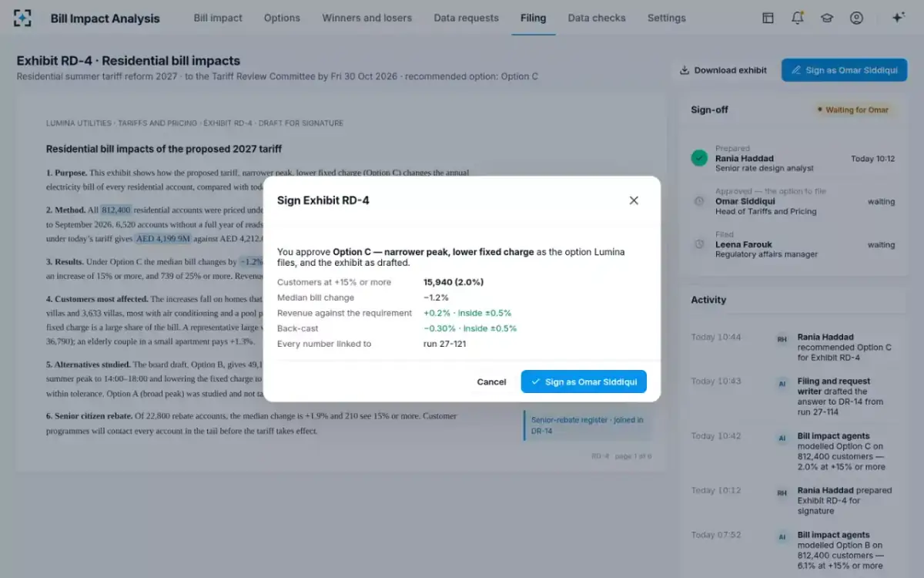Open the AI sparkle assistant icon
The image size is (924, 578).
click(898, 18)
